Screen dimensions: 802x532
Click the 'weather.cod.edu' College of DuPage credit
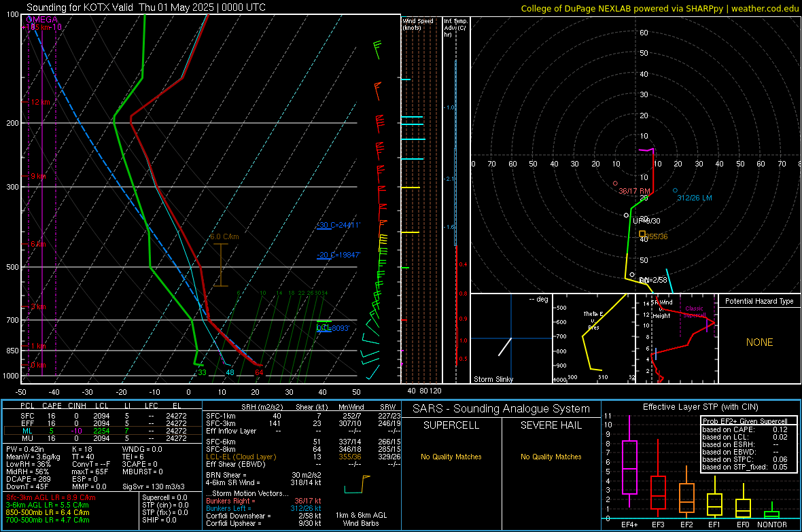(x=765, y=8)
